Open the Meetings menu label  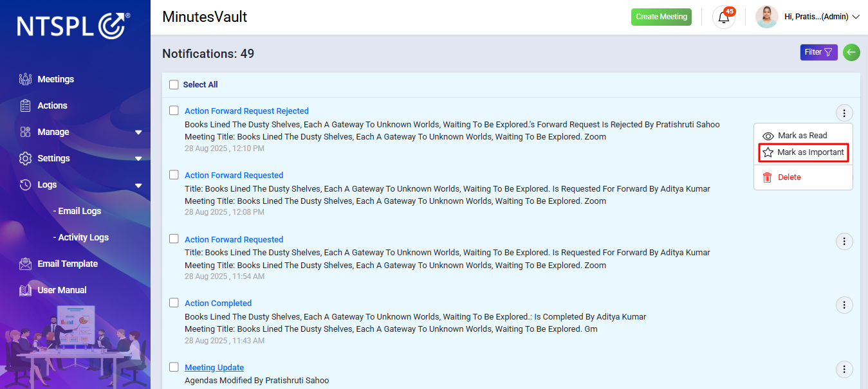coord(56,79)
